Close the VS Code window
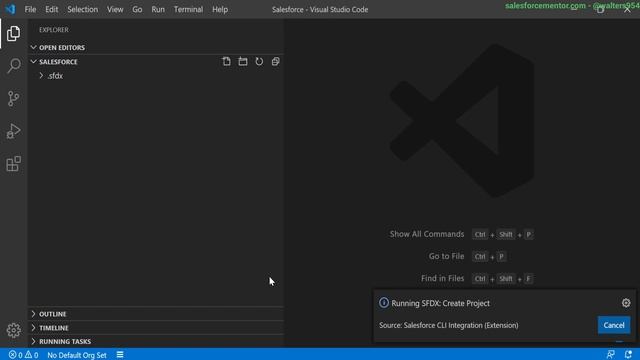The width and height of the screenshot is (640, 360). pos(627,9)
